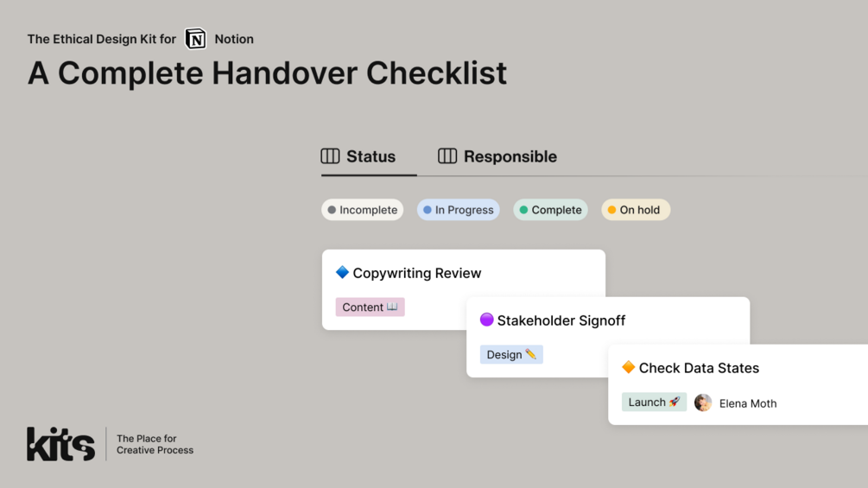
Task: Click the Elena Moth assignee name
Action: point(748,403)
